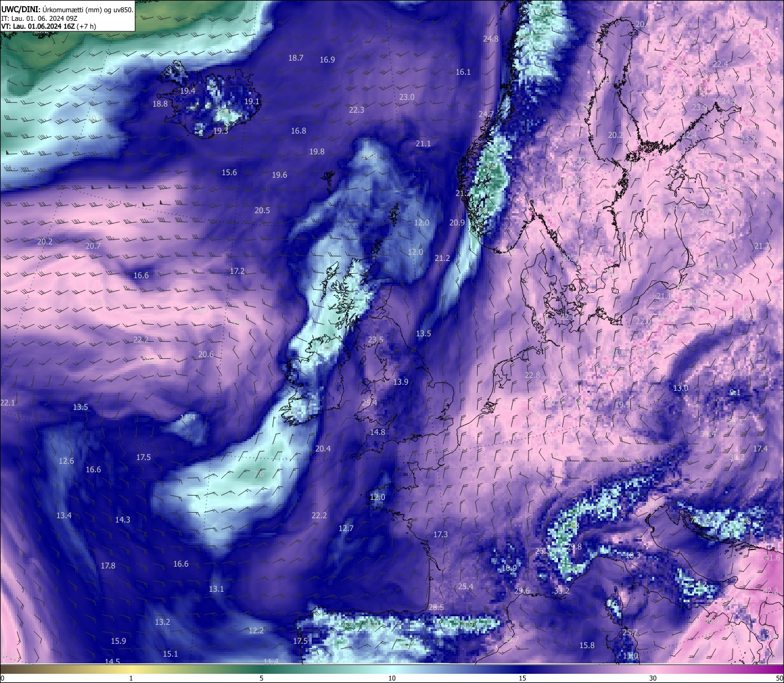
Task: Click the 'UWC/DINI: Úrkomumætti (mm) og uv850.' title
Action: coord(67,10)
